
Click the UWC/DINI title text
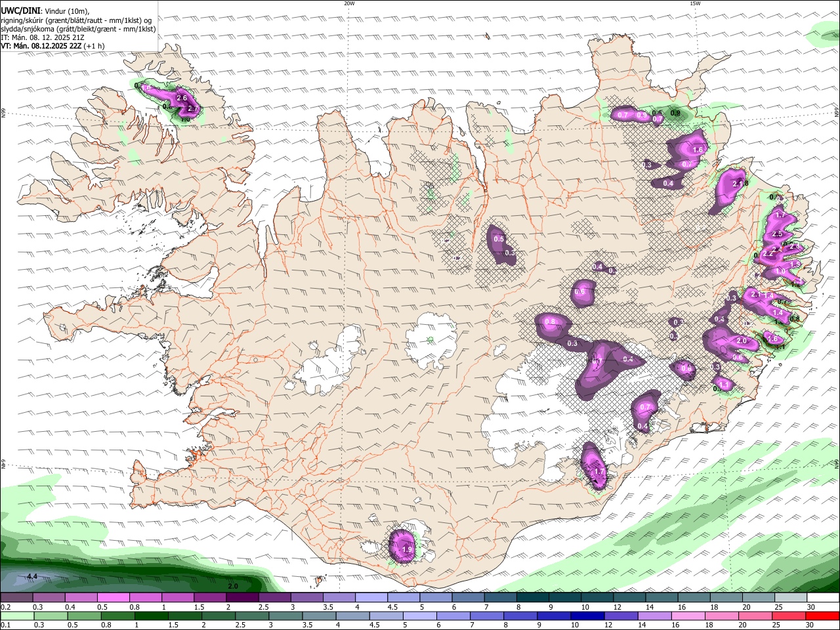pyautogui.click(x=20, y=11)
